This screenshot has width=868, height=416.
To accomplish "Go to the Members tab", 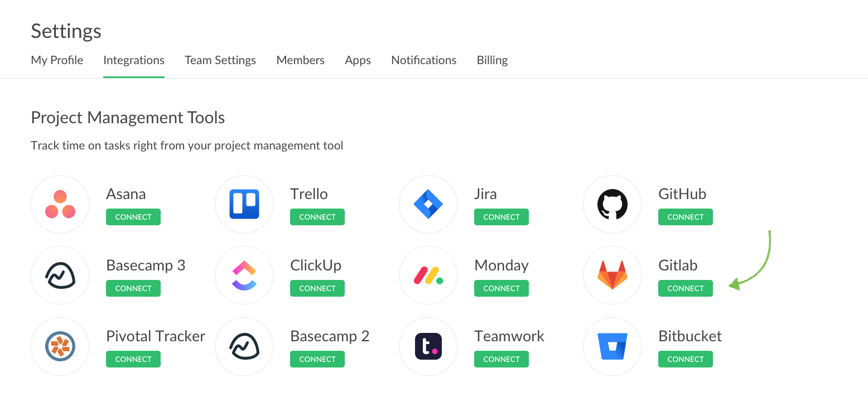I will 300,60.
